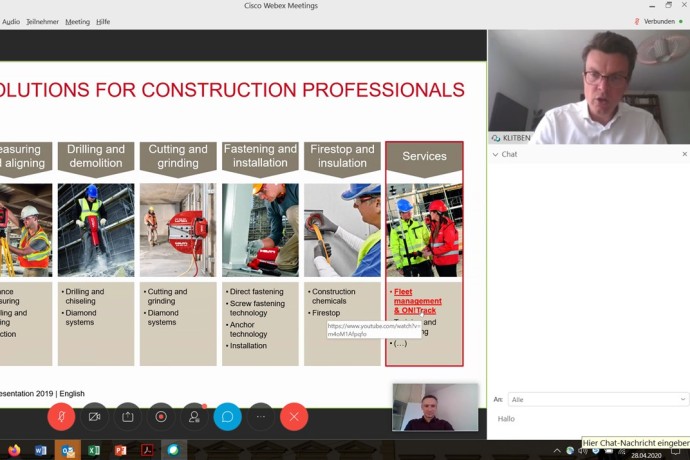Open more options ellipsis button

point(261,416)
